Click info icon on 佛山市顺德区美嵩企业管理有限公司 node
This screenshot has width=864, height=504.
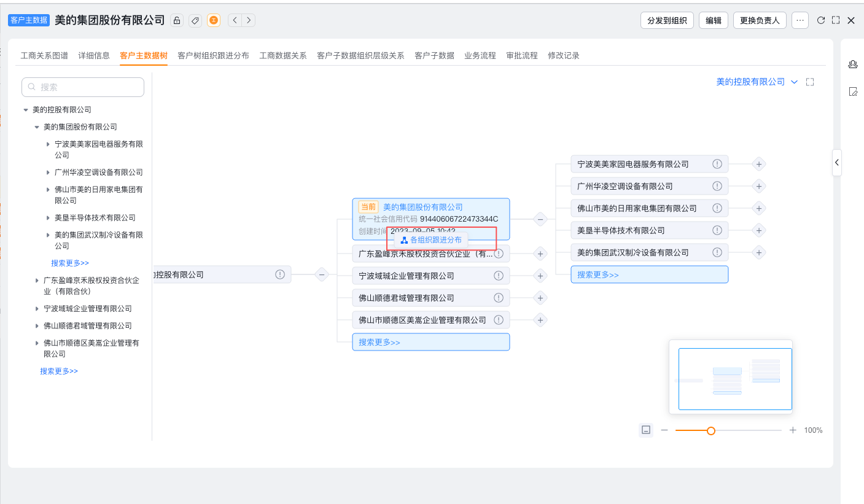coord(499,320)
